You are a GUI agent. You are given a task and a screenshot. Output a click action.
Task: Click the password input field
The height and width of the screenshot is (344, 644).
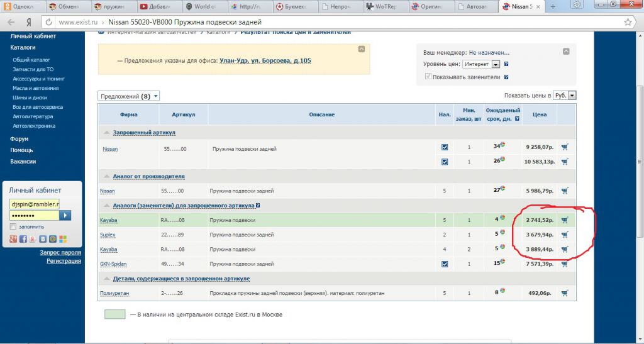coord(33,216)
